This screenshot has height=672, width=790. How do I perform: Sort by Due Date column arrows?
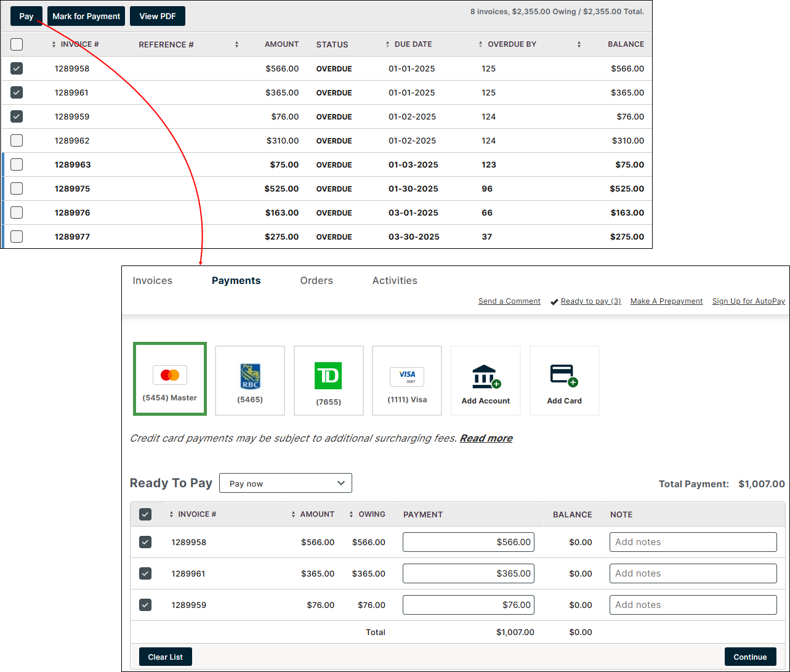click(x=387, y=44)
